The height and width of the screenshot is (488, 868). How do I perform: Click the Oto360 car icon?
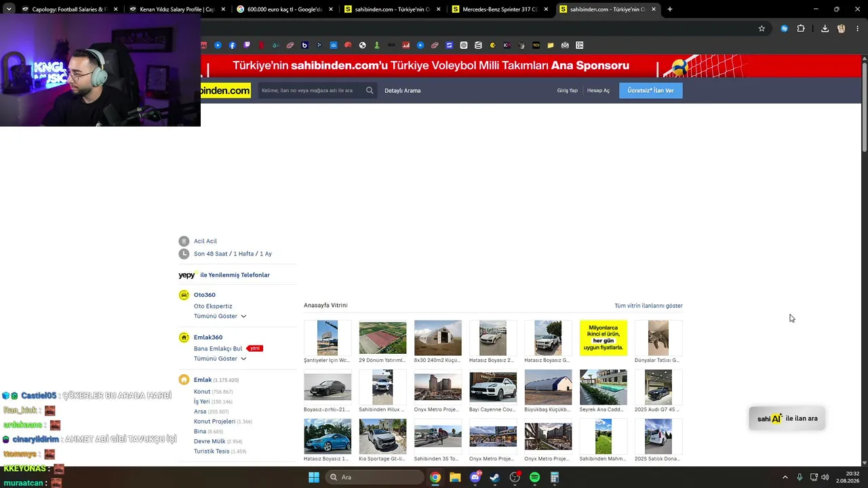184,295
